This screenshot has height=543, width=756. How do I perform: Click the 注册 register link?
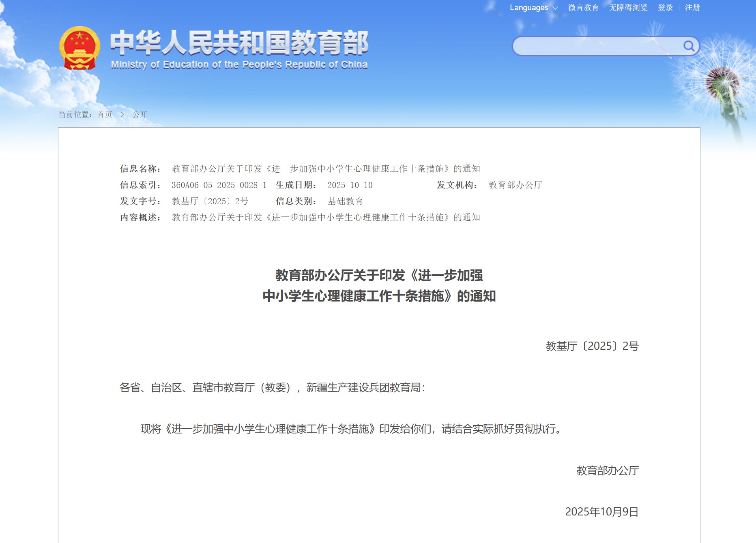(692, 8)
